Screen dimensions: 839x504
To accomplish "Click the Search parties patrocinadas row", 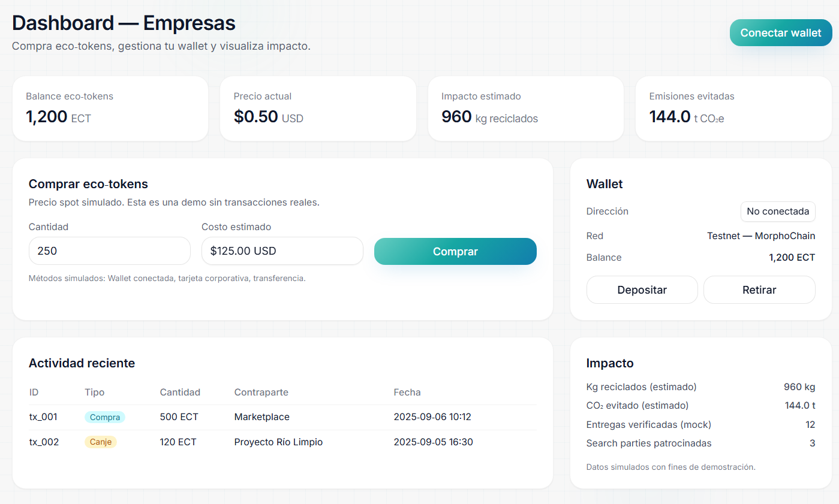I will 700,443.
